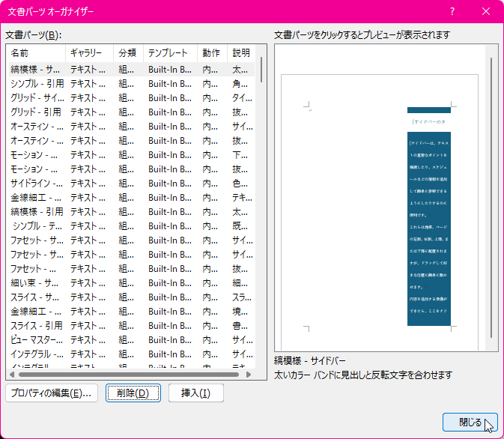Click the 削除(D) button

coord(133,393)
